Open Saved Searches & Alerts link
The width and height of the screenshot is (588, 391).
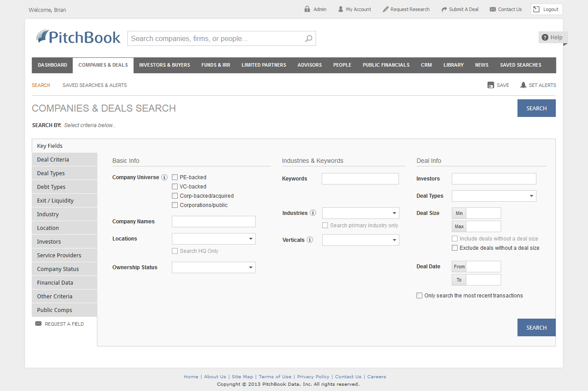coord(95,85)
